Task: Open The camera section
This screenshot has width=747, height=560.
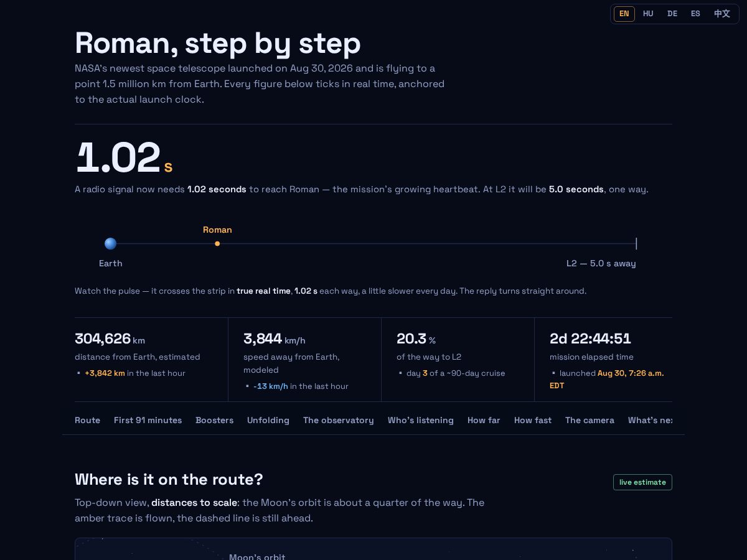Action: [590, 420]
